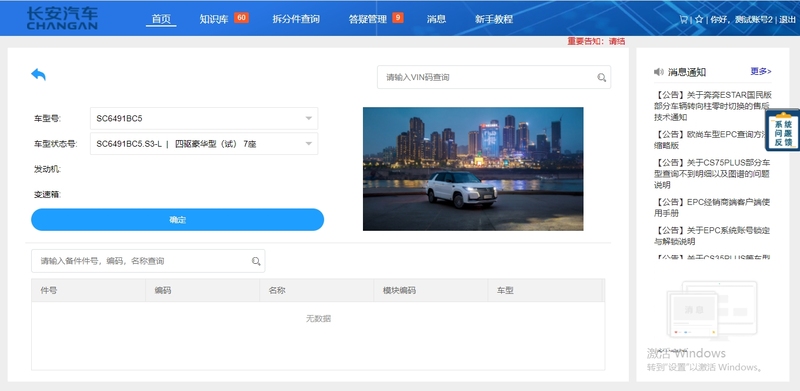Click the spare part search magnifier icon
Image resolution: width=800 pixels, height=391 pixels.
tap(256, 261)
